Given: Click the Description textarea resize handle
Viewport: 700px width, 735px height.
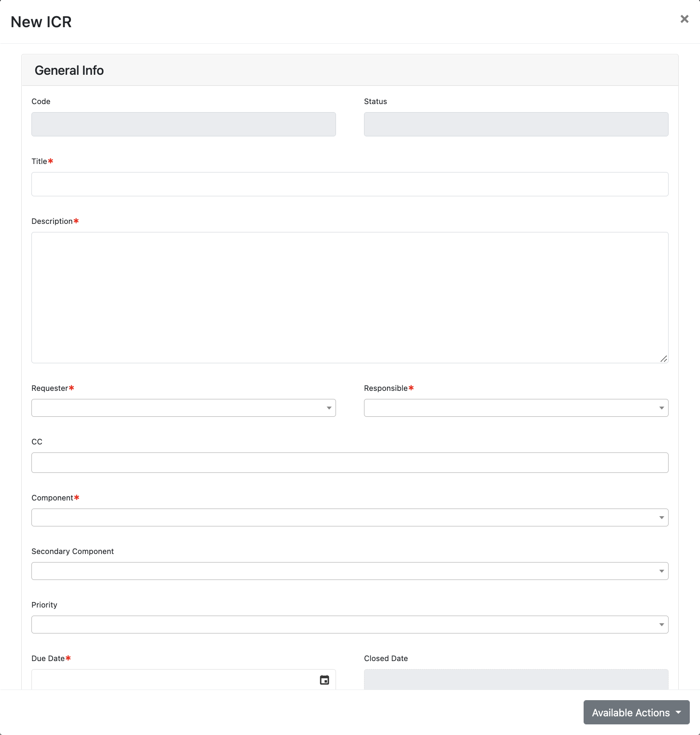Looking at the screenshot, I should [664, 359].
